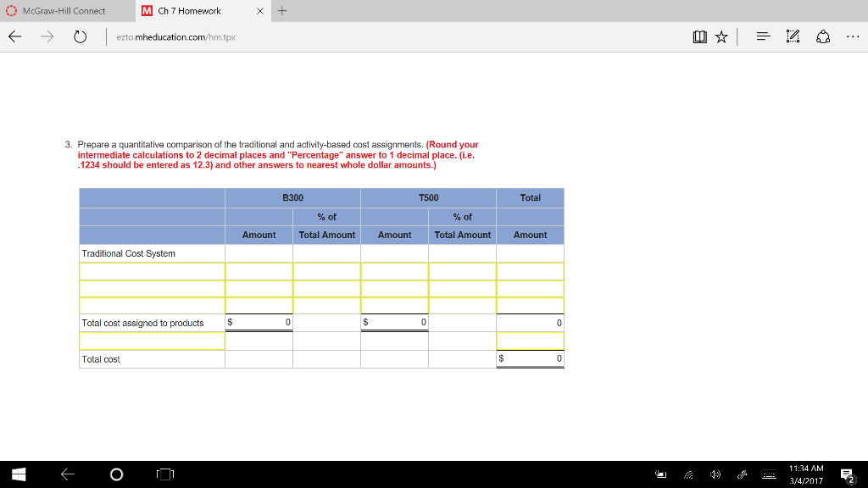Viewport: 868px width, 488px height.
Task: Open the Hub lines icon
Action: [x=764, y=36]
